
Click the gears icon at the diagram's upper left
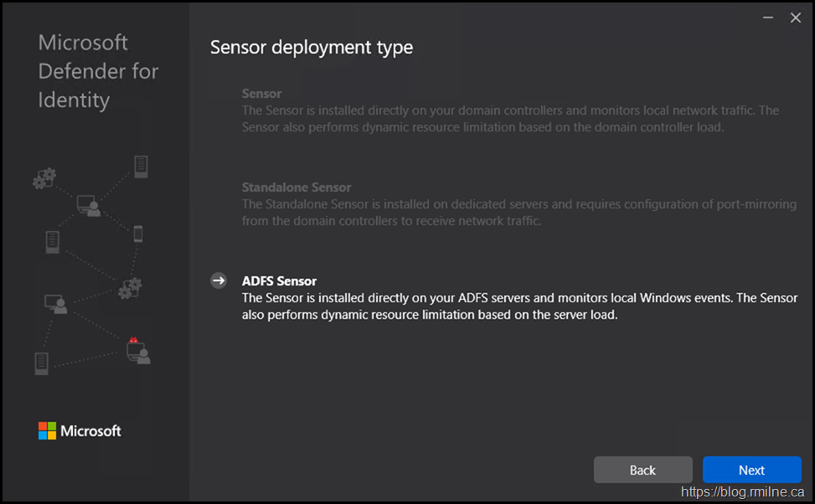44,177
